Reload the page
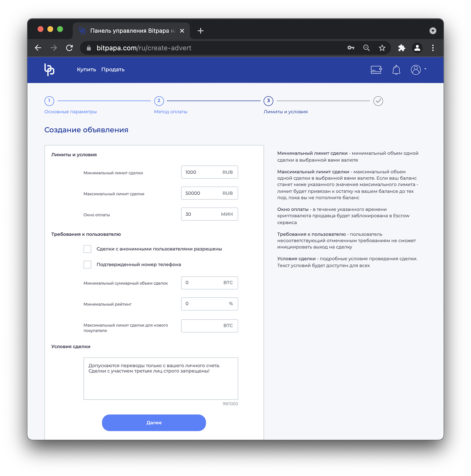 click(69, 48)
